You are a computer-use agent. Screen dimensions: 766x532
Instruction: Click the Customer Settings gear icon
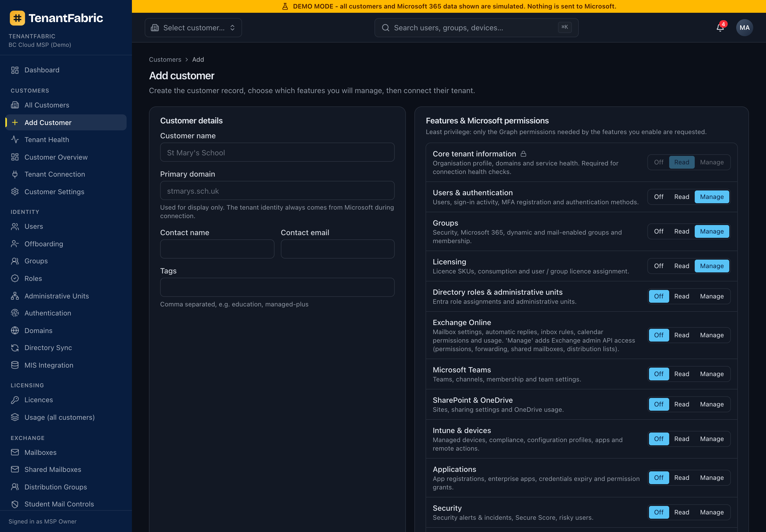pyautogui.click(x=15, y=192)
